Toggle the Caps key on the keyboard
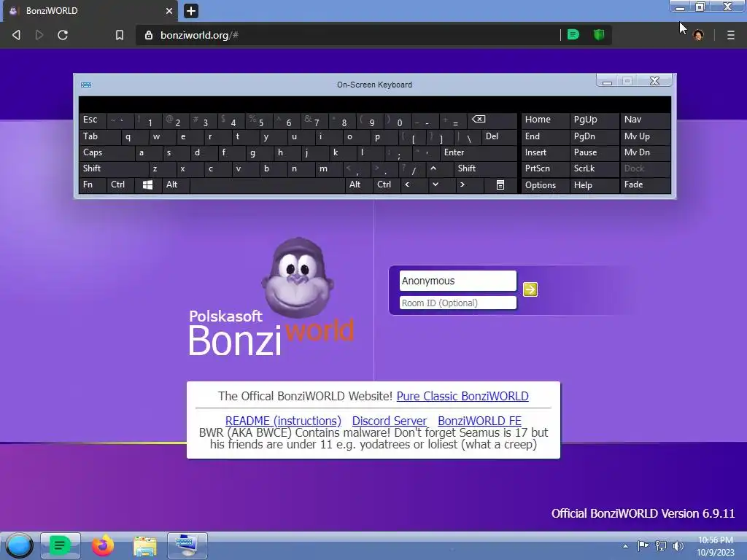The width and height of the screenshot is (747, 560). click(106, 152)
